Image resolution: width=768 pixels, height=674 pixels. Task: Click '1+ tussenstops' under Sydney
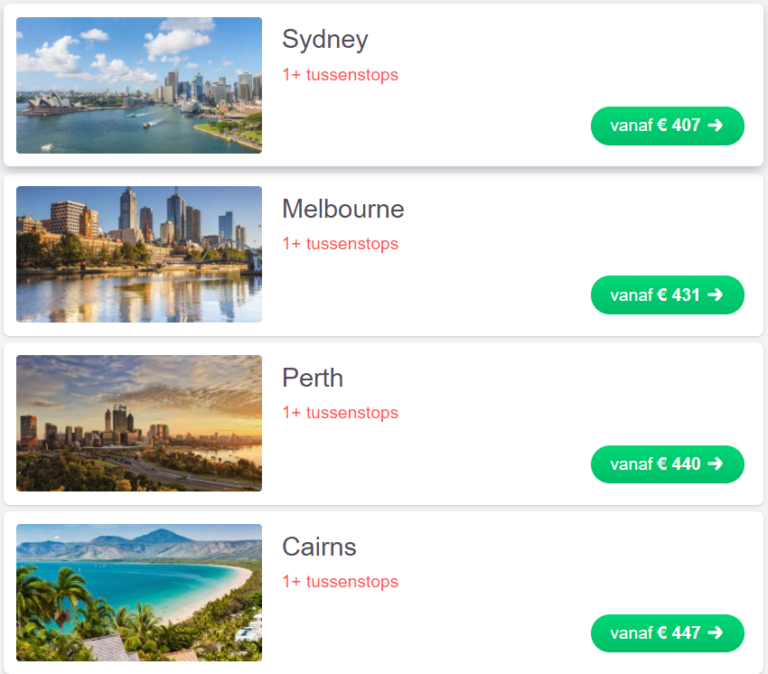point(340,75)
